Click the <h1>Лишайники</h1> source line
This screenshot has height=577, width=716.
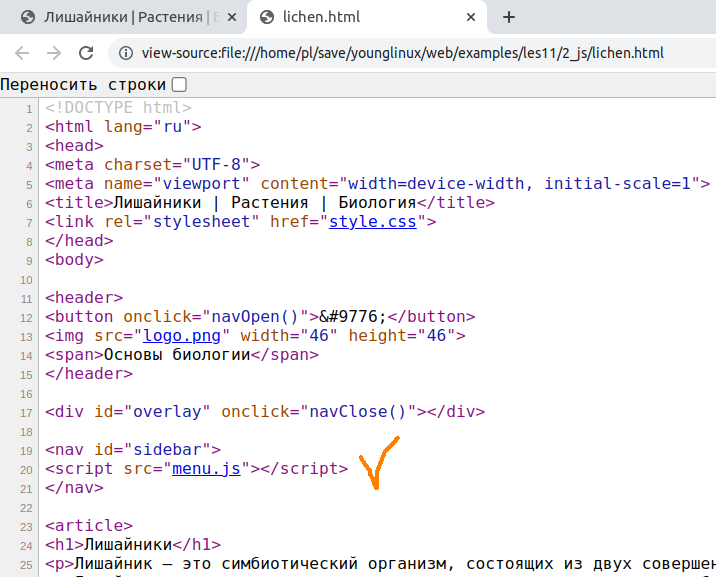pos(133,545)
